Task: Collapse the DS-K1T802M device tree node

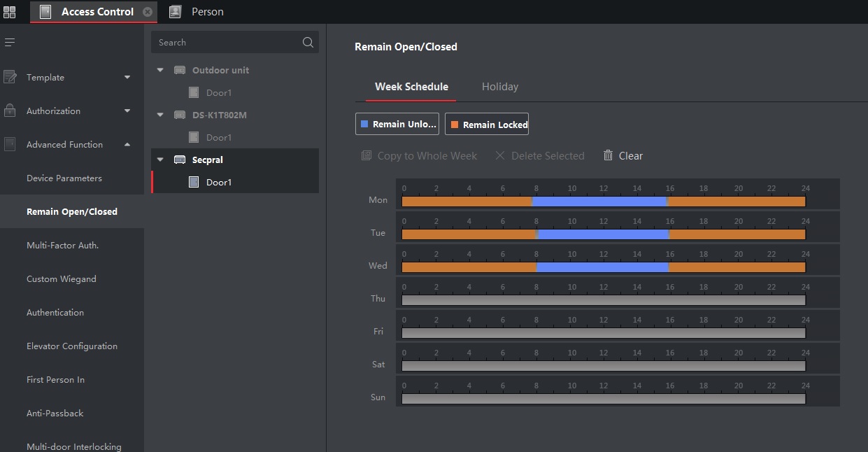Action: [x=160, y=115]
